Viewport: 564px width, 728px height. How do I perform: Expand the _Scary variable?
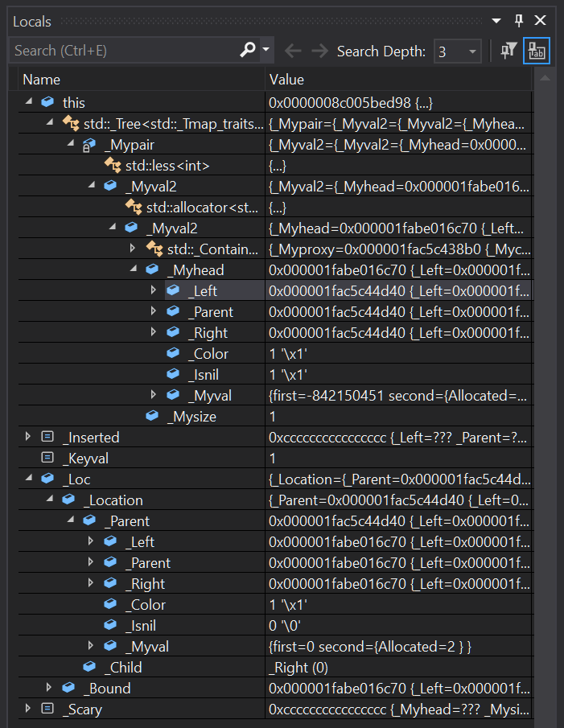pos(28,708)
